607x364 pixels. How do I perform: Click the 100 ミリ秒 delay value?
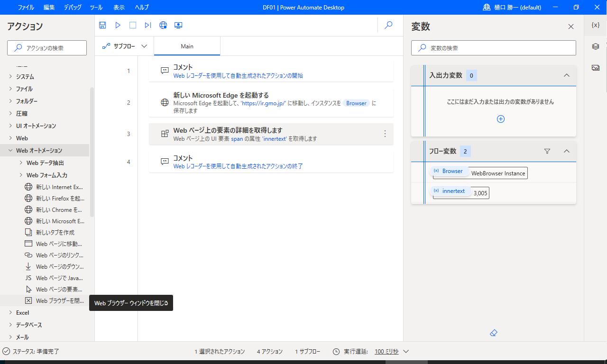click(x=386, y=352)
